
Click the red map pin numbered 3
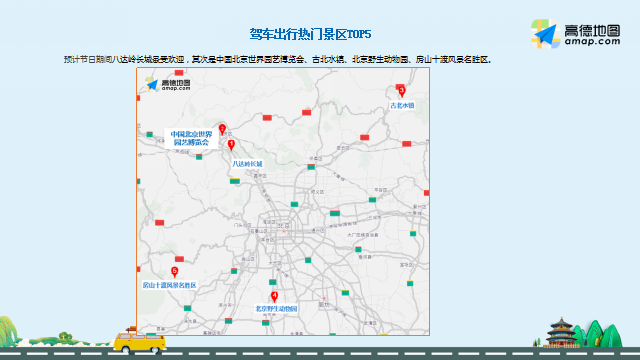tap(402, 91)
